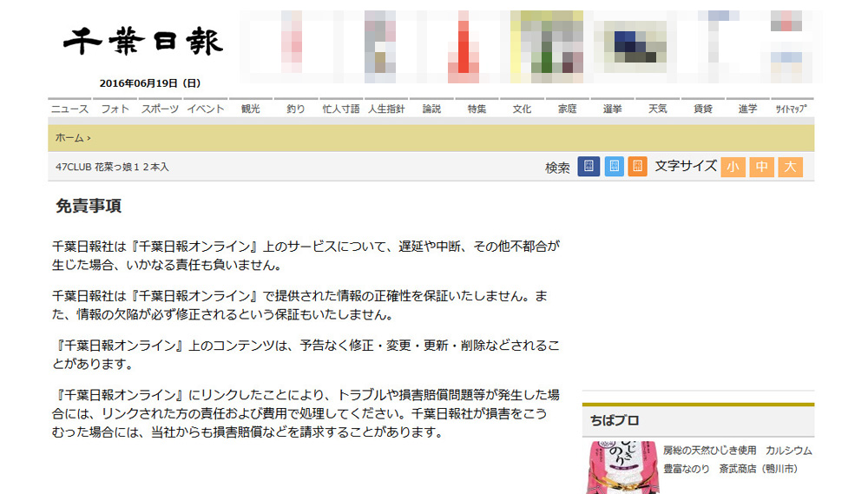This screenshot has width=868, height=494.
Task: Open the ニュース menu item
Action: pyautogui.click(x=69, y=109)
